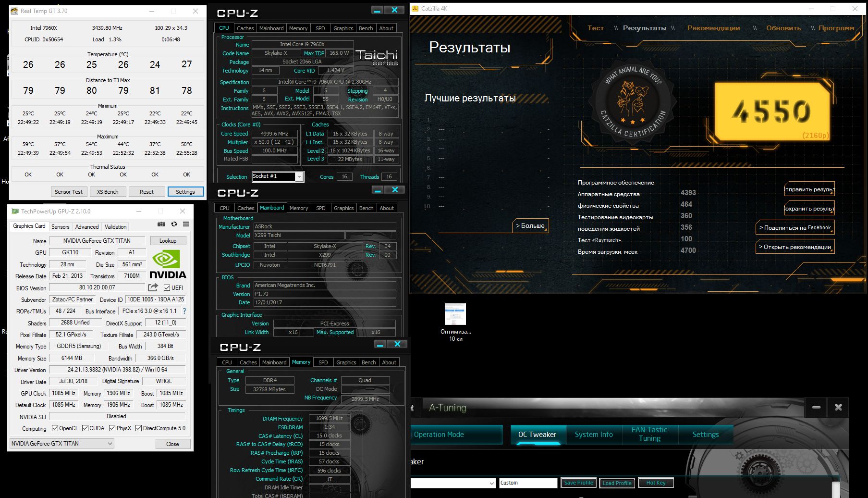Click Core Speed value 4999.6 MHz
Image resolution: width=868 pixels, height=498 pixels.
[x=274, y=134]
